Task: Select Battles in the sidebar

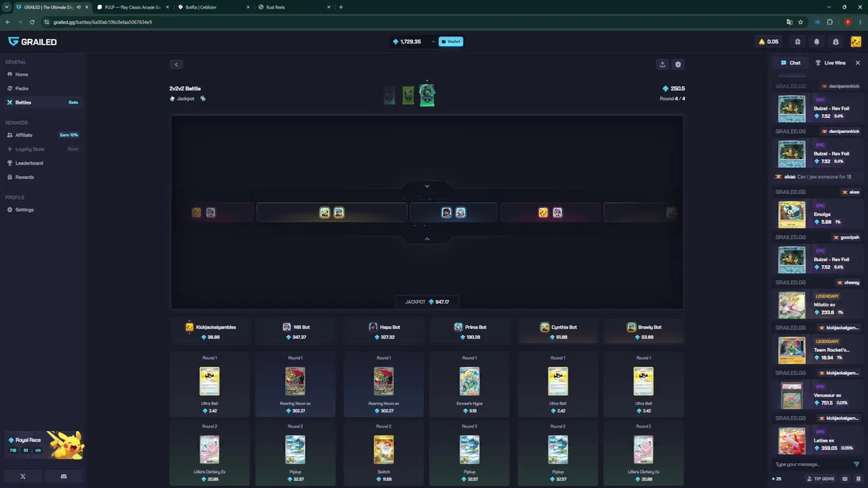Action: pos(42,102)
